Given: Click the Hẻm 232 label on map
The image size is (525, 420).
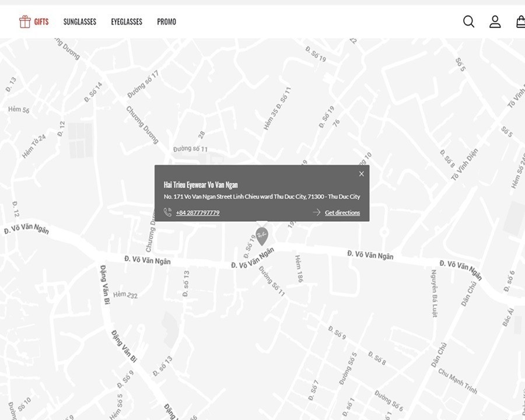Looking at the screenshot, I should [125, 295].
